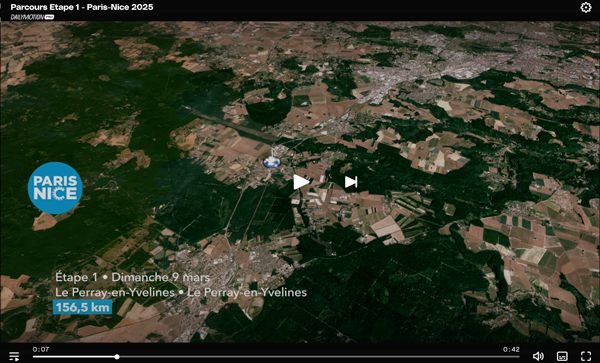Select the blue start marker on the map
This screenshot has width=600, height=363.
click(272, 162)
